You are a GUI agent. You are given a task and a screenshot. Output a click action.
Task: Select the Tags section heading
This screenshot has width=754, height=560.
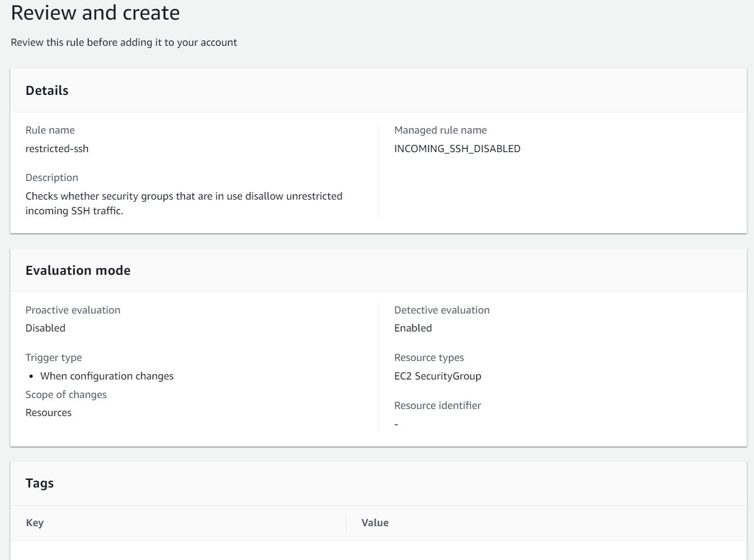[39, 483]
